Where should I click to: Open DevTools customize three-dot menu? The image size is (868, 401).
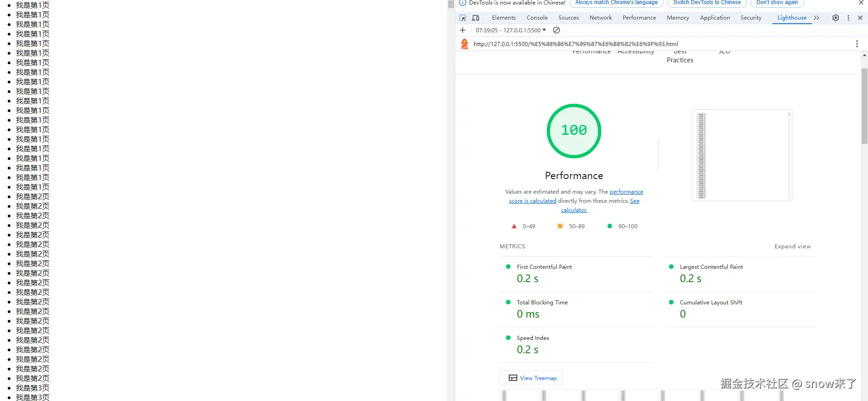tap(848, 18)
